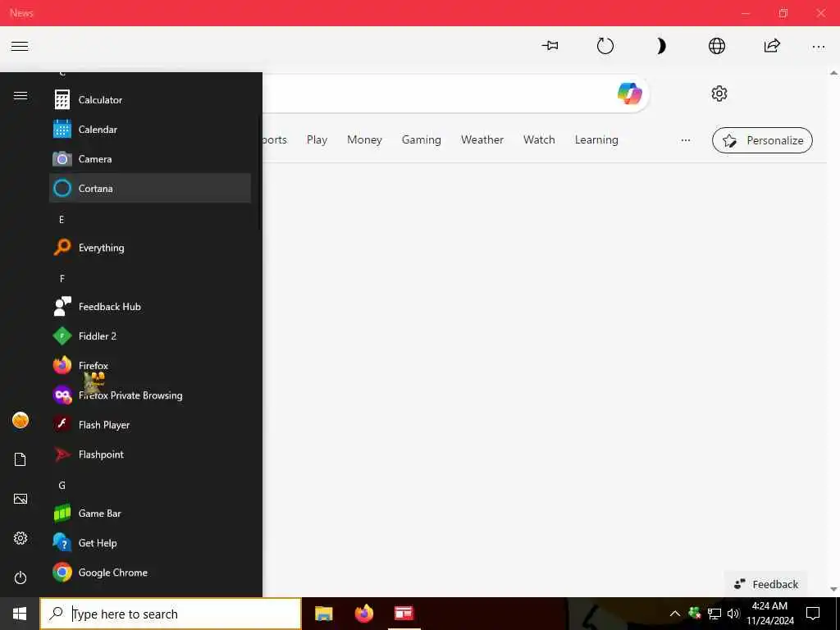Viewport: 840px width, 630px height.
Task: Launch Flashpoint
Action: pos(150,454)
